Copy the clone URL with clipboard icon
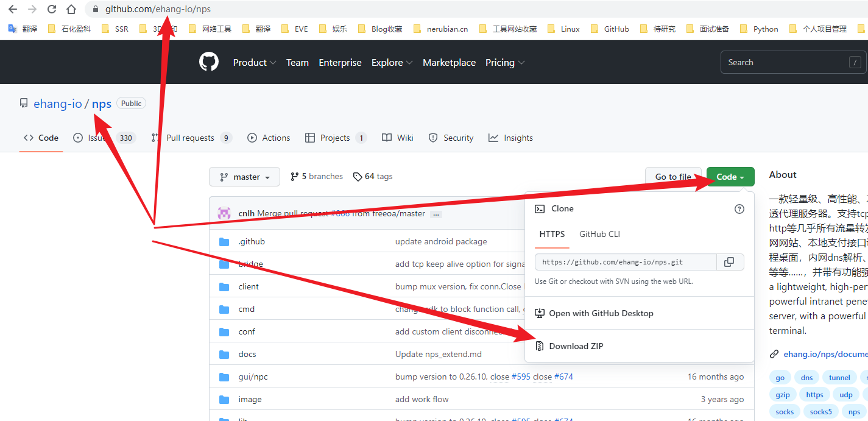This screenshot has height=421, width=868. point(729,262)
